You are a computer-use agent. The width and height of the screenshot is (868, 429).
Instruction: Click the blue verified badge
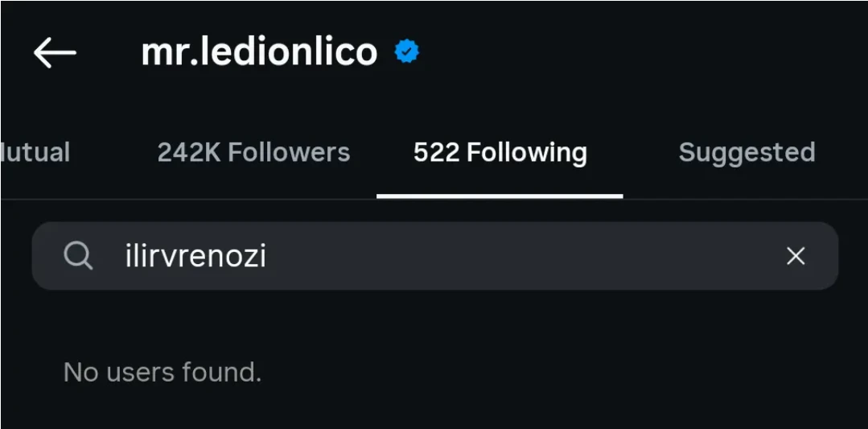pos(406,53)
